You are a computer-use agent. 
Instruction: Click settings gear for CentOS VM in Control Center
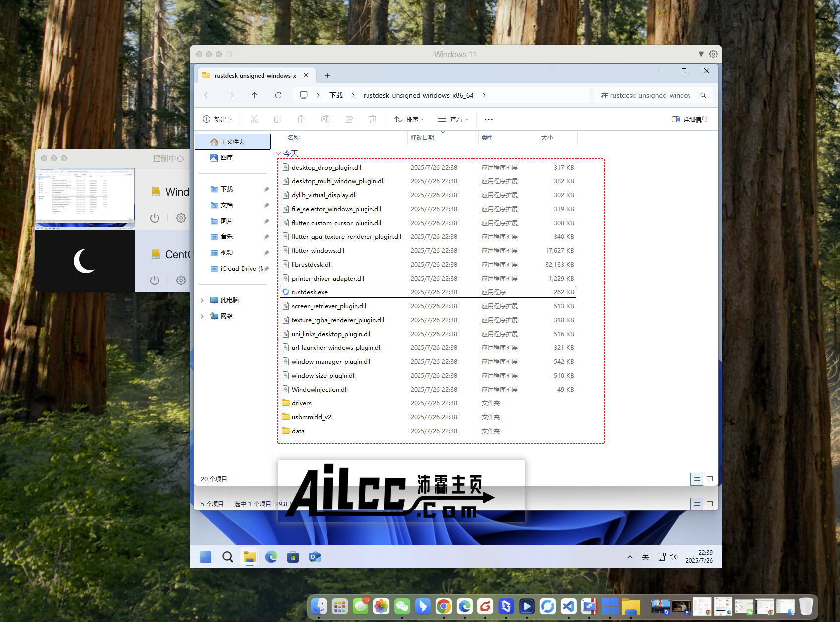181,280
